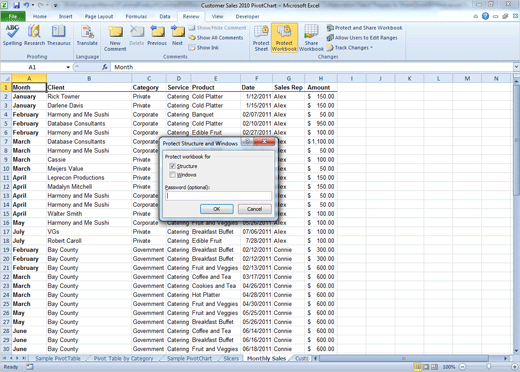Click macro record icon in status bar
Screen dimensions: 520x372
(x=30, y=367)
